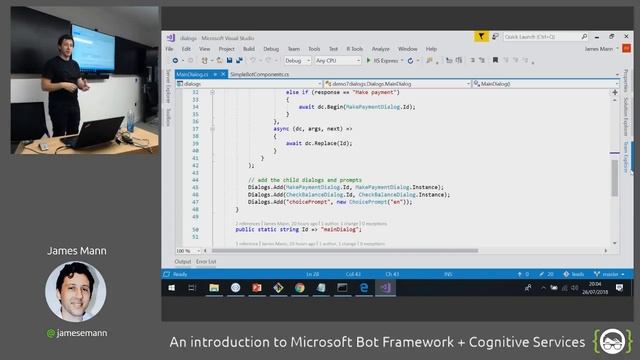Open the Team Explorer side panel tab
640x360 pixels.
pyautogui.click(x=625, y=157)
